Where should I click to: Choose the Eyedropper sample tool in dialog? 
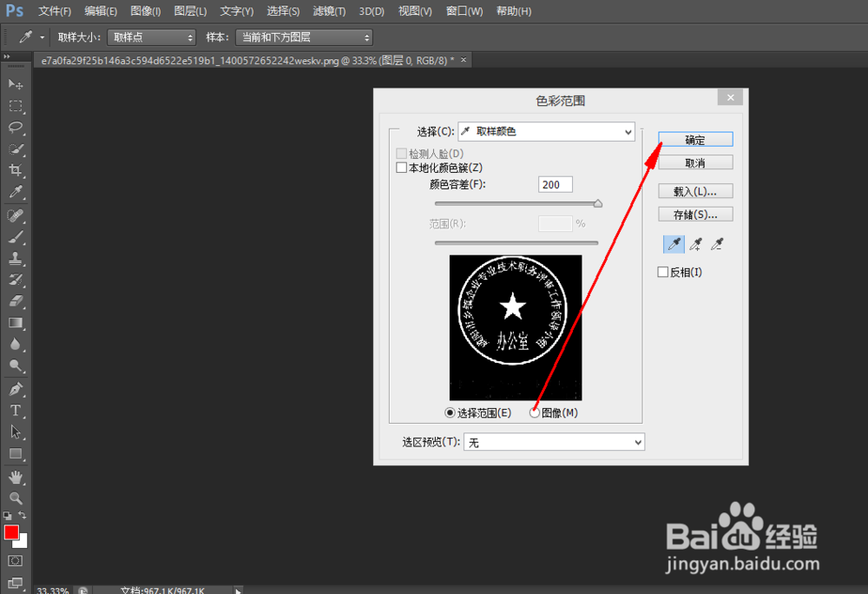(x=674, y=244)
